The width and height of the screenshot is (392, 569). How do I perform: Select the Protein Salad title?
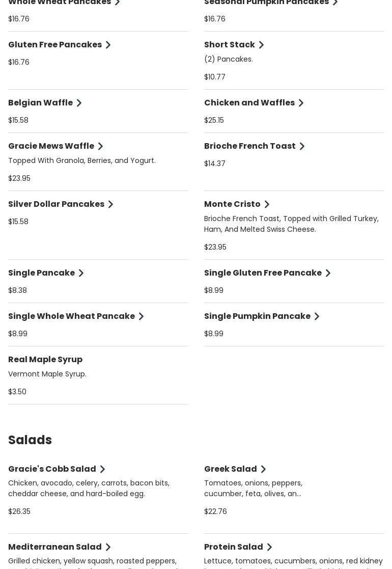click(x=234, y=547)
